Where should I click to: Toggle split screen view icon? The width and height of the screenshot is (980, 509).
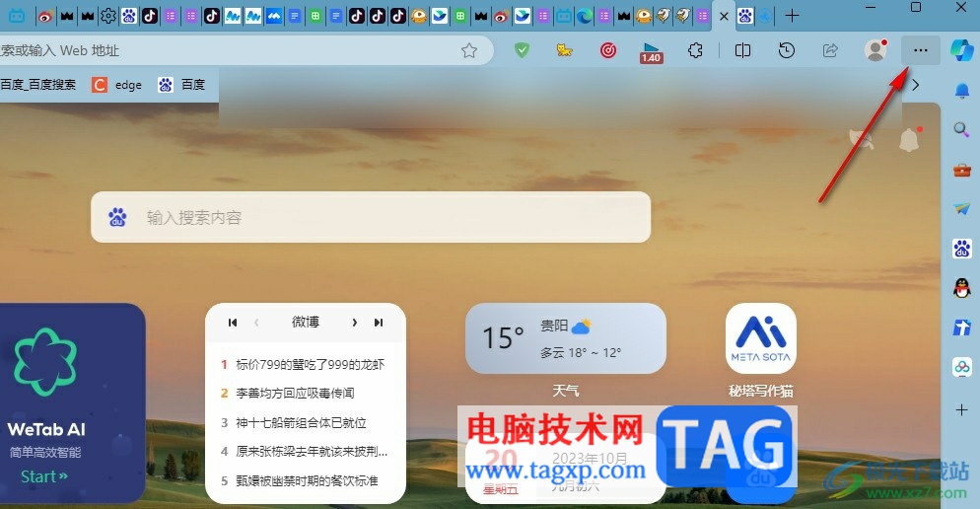742,50
